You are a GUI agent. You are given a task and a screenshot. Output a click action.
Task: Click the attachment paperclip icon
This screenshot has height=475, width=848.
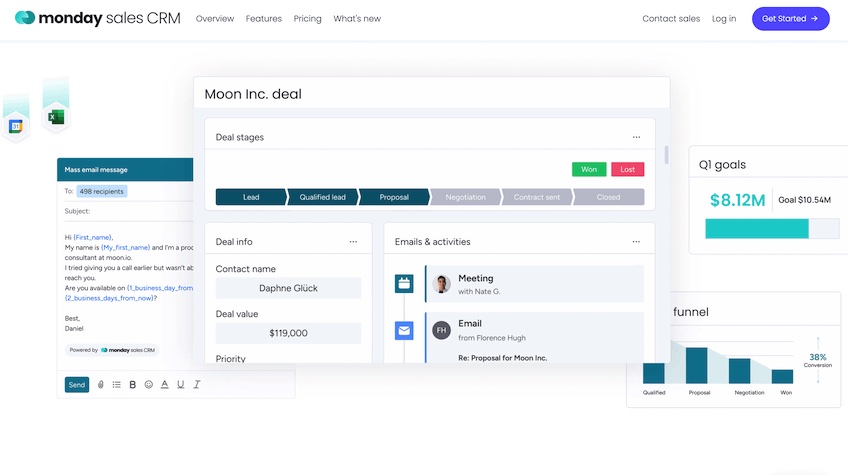coord(101,385)
